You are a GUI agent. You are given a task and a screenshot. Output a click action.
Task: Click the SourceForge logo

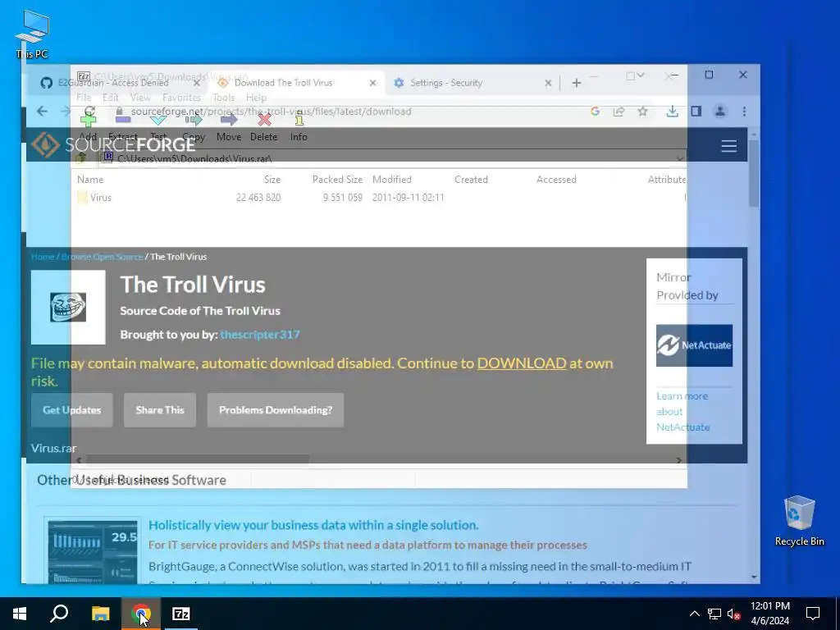tap(113, 144)
